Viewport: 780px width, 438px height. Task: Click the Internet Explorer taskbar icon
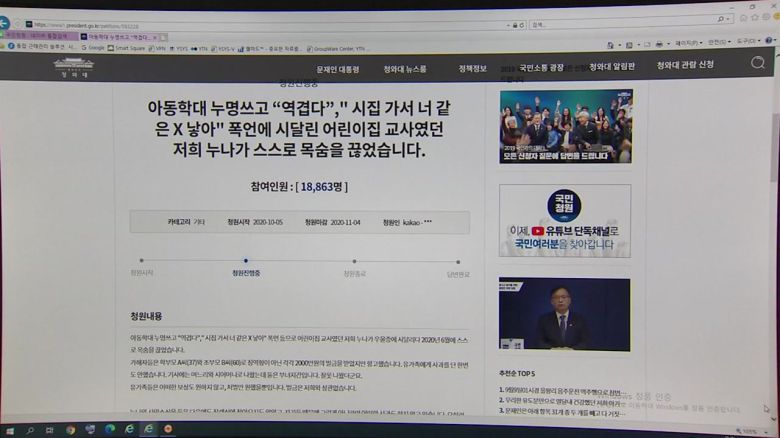pyautogui.click(x=149, y=429)
